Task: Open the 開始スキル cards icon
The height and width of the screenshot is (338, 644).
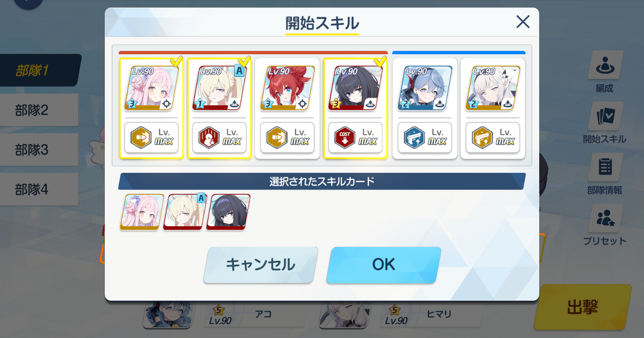Action: (x=606, y=116)
